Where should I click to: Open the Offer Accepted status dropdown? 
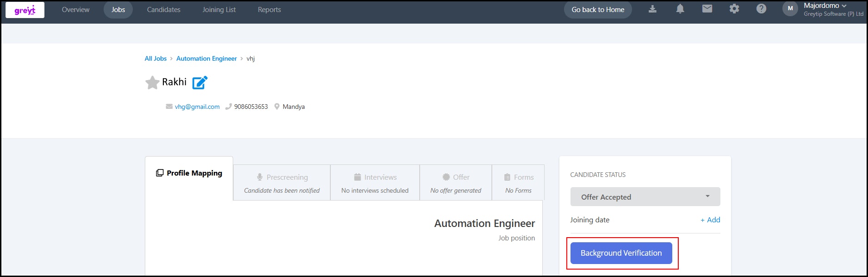[645, 197]
